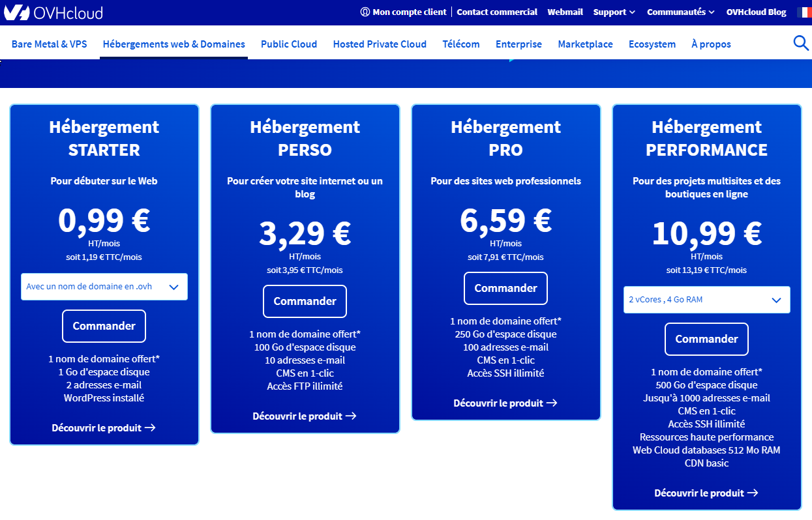Click 'soit 3,95 € TTC/mois' text
The image size is (812, 520).
pos(305,270)
